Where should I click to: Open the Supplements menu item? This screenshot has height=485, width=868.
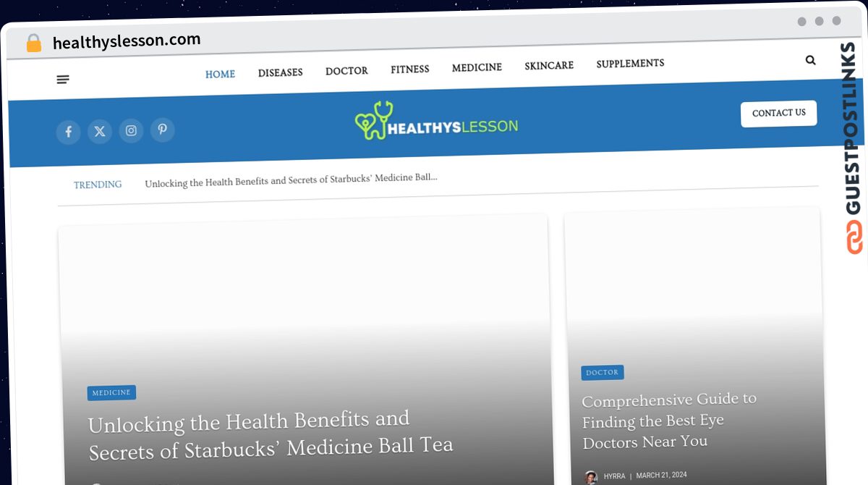pyautogui.click(x=630, y=64)
